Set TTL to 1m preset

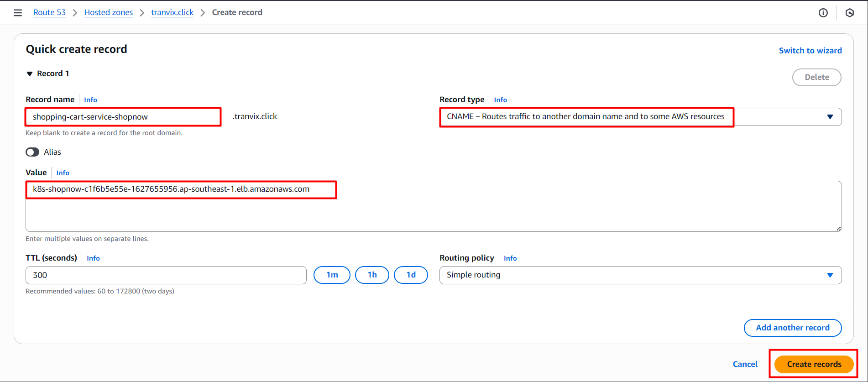332,275
